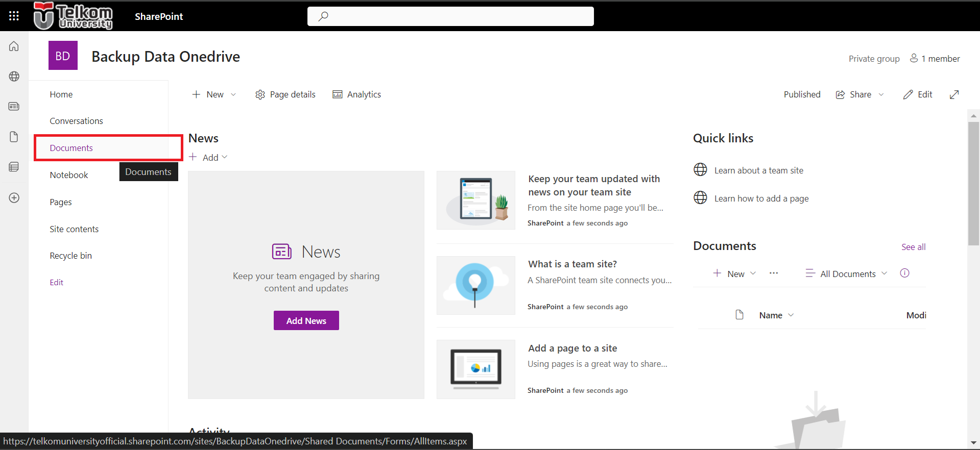
Task: Click the member person icon
Action: [914, 58]
